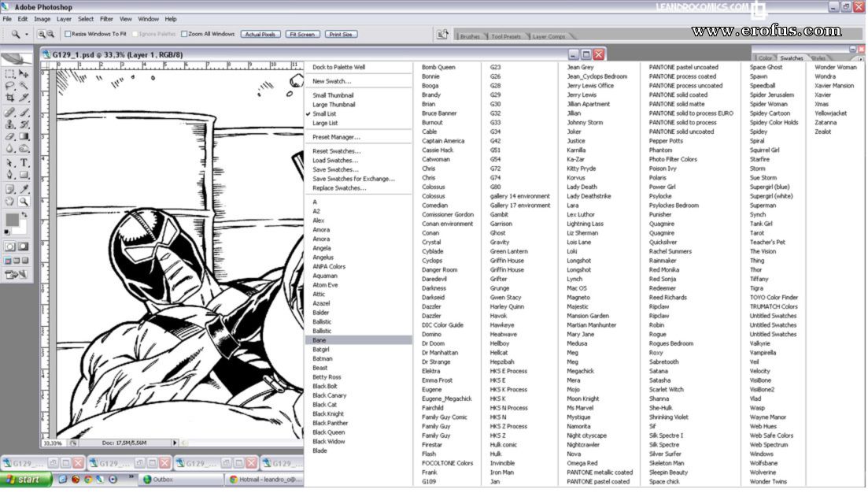The width and height of the screenshot is (868, 493).
Task: Click the Zoom Out option icon
Action: 50,34
